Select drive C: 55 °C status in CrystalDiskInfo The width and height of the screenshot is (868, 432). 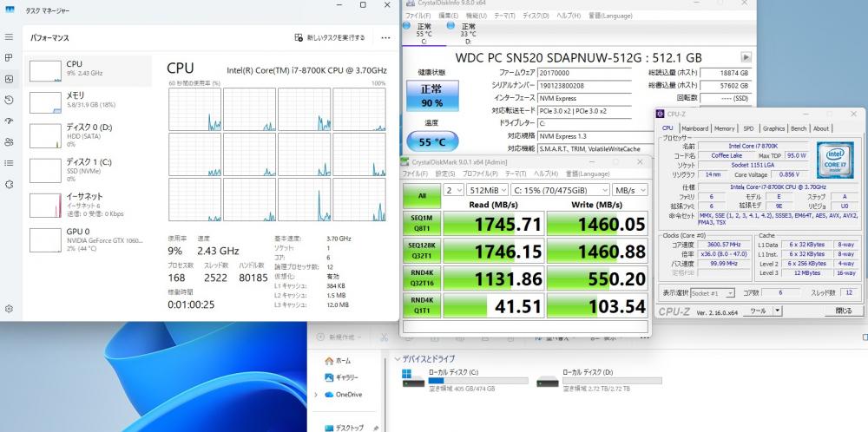[423, 33]
